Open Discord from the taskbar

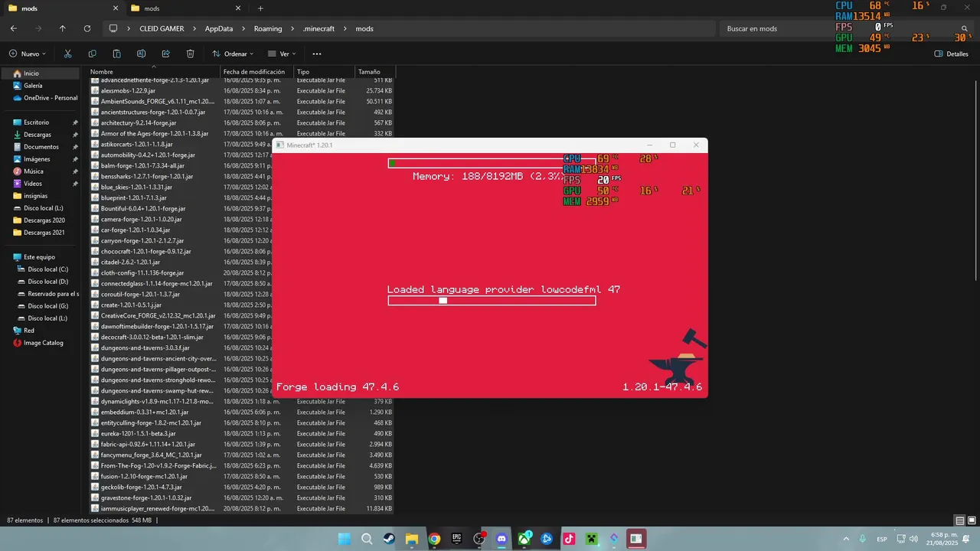501,539
